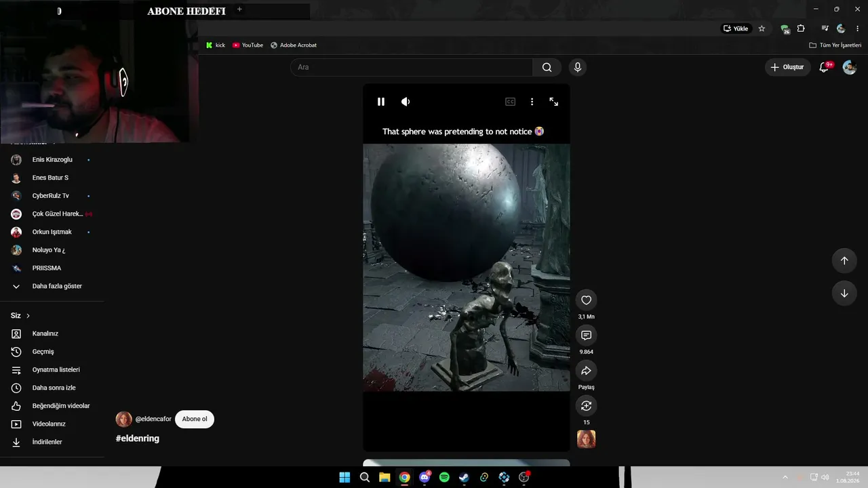Open the YouTube account avatar menu
Image resolution: width=868 pixels, height=488 pixels.
[x=850, y=67]
